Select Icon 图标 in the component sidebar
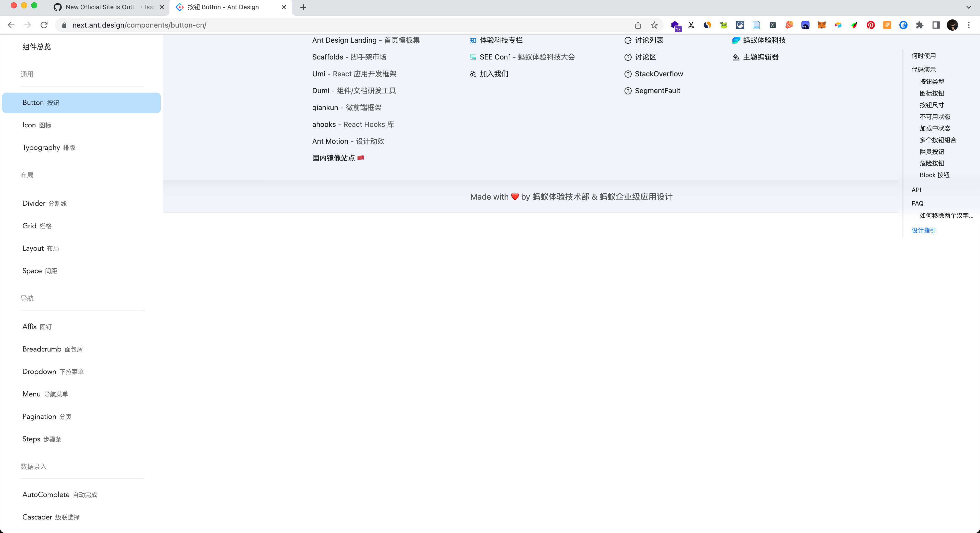This screenshot has width=980, height=533. click(x=37, y=125)
